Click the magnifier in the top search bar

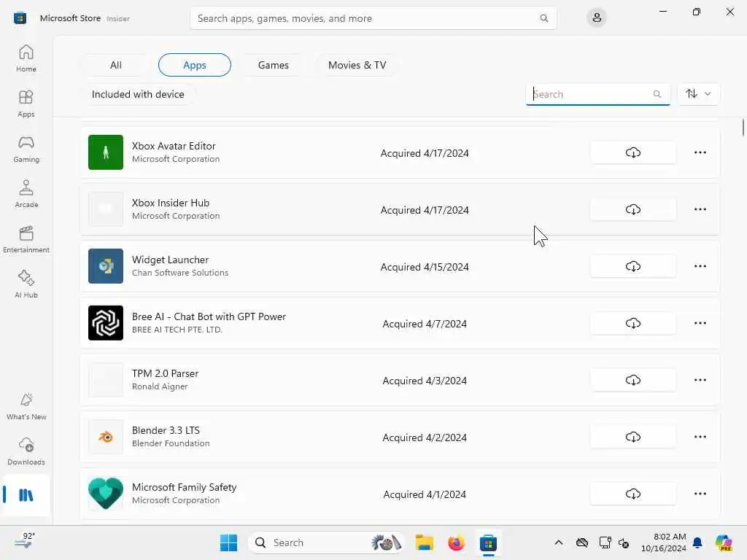[543, 18]
